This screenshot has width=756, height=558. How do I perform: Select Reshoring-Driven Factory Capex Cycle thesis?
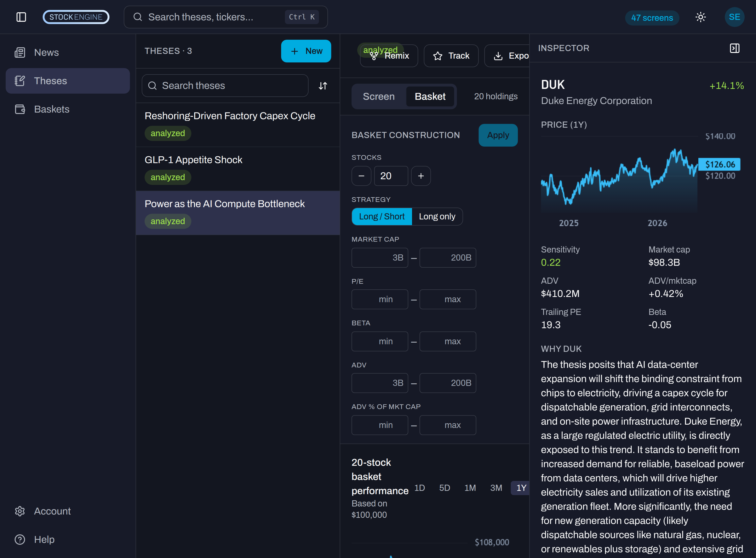click(238, 125)
